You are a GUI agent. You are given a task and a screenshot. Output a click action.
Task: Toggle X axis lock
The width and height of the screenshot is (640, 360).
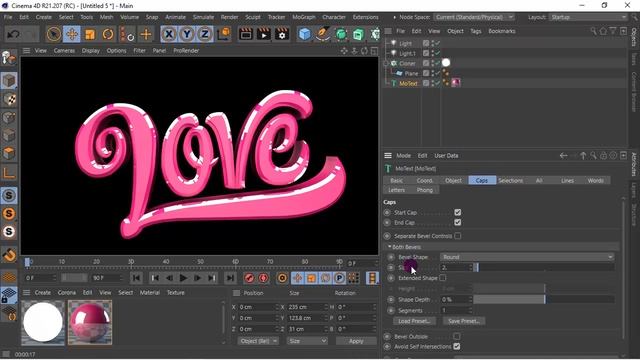(x=169, y=34)
